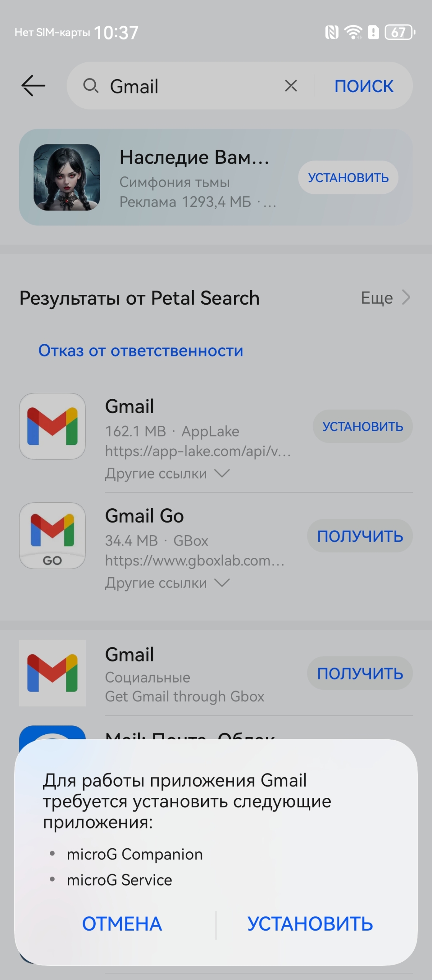The image size is (432, 980).
Task: Expand Другие ссылки under Gmail Go
Action: (x=167, y=583)
